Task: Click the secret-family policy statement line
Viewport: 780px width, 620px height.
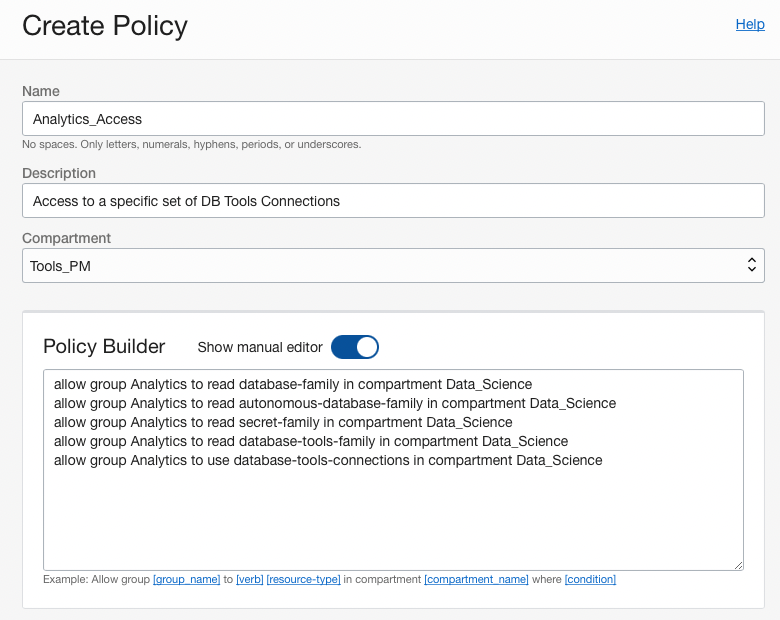Action: click(x=282, y=422)
